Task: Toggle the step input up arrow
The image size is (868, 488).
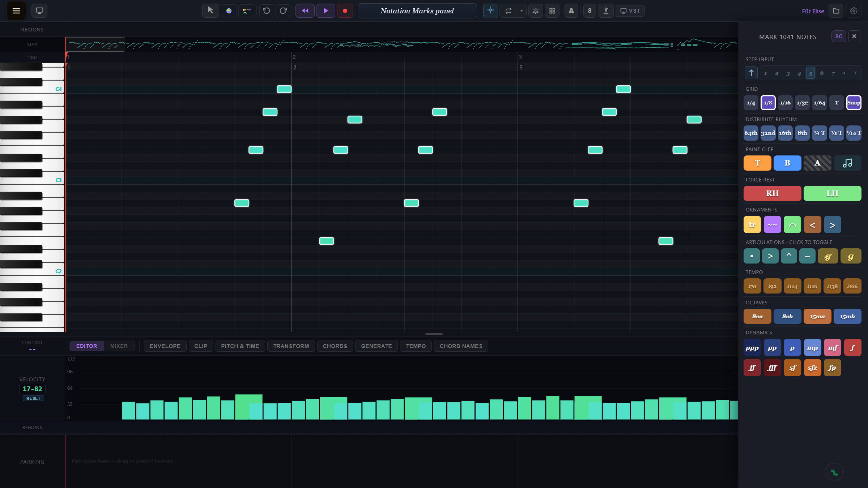Action: pos(751,73)
